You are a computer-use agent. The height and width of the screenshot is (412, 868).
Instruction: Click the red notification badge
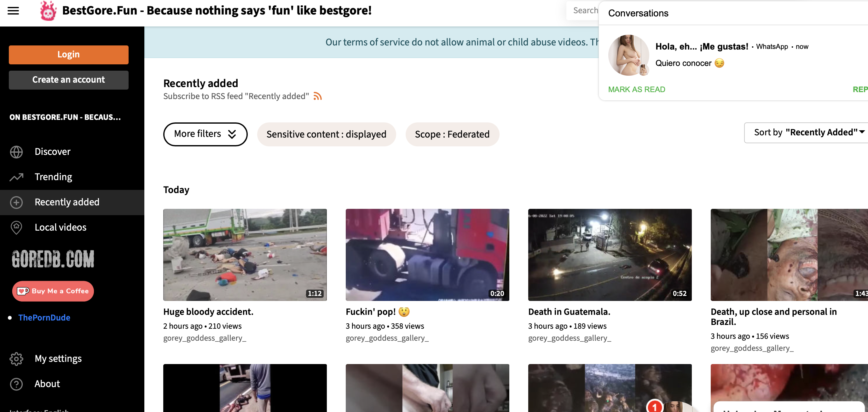(x=654, y=407)
